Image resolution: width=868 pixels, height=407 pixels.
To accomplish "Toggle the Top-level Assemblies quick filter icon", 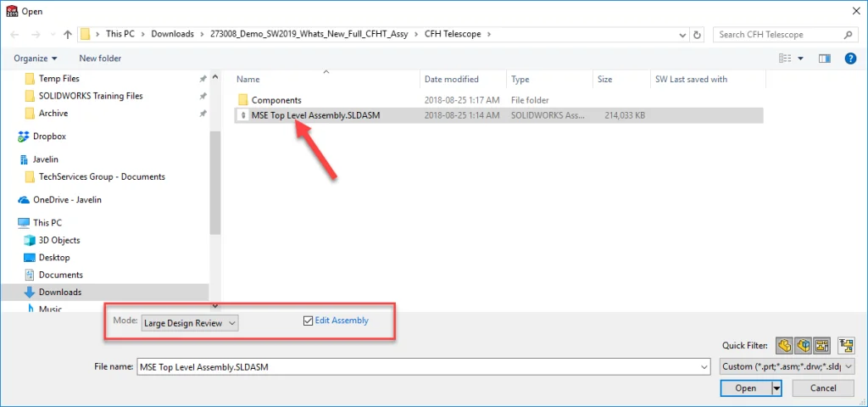I will coord(846,346).
